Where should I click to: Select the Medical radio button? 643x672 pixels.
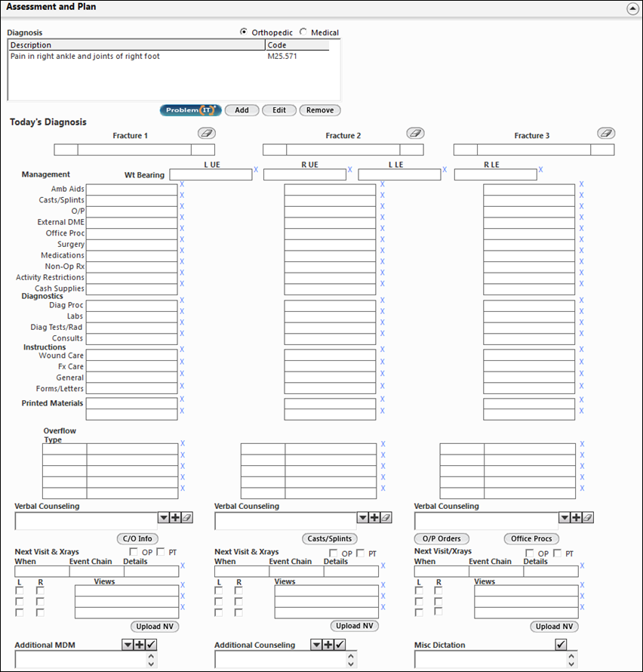(x=303, y=32)
